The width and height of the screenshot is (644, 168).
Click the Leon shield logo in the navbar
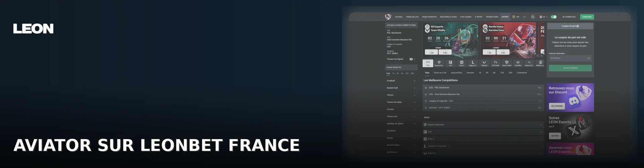388,17
